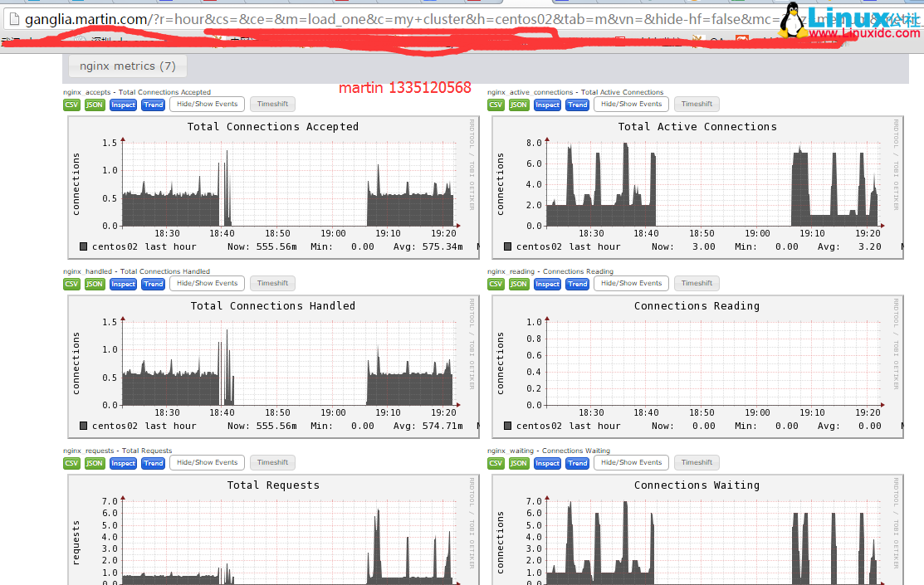Open the Total Connections Accepted graph image
924x585 pixels.
[x=274, y=187]
